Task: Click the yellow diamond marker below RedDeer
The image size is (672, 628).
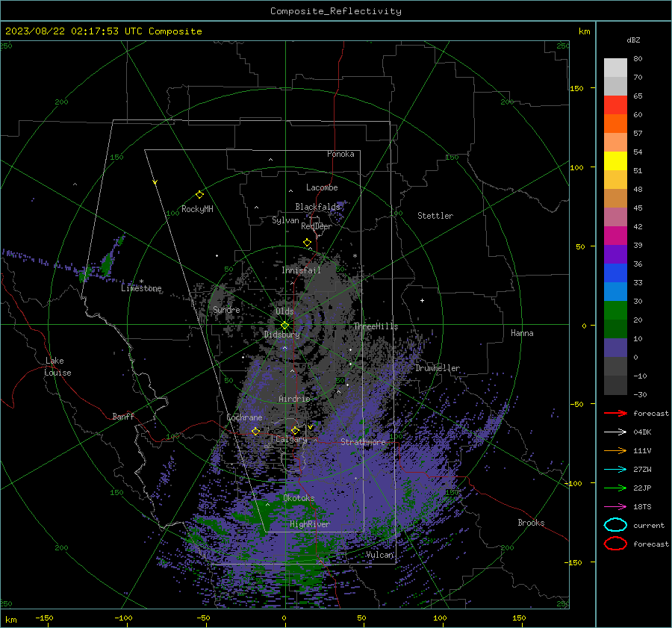Action: 307,243
